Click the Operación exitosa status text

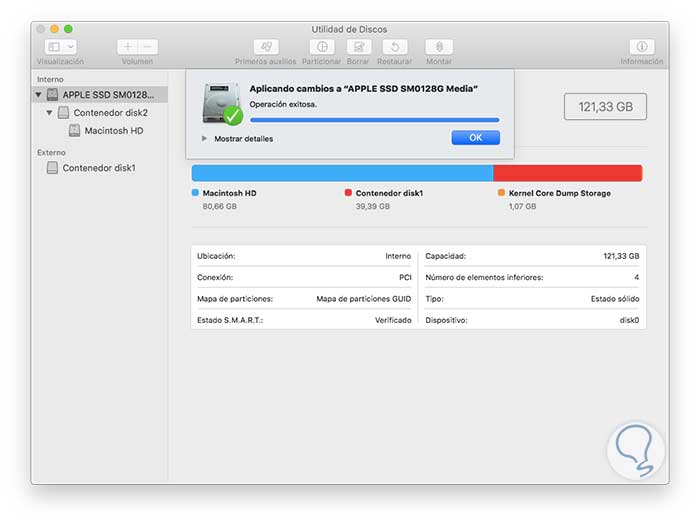[x=283, y=104]
